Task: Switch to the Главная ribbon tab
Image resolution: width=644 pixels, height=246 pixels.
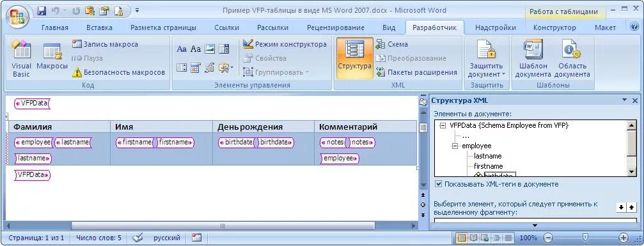Action: pyautogui.click(x=55, y=28)
